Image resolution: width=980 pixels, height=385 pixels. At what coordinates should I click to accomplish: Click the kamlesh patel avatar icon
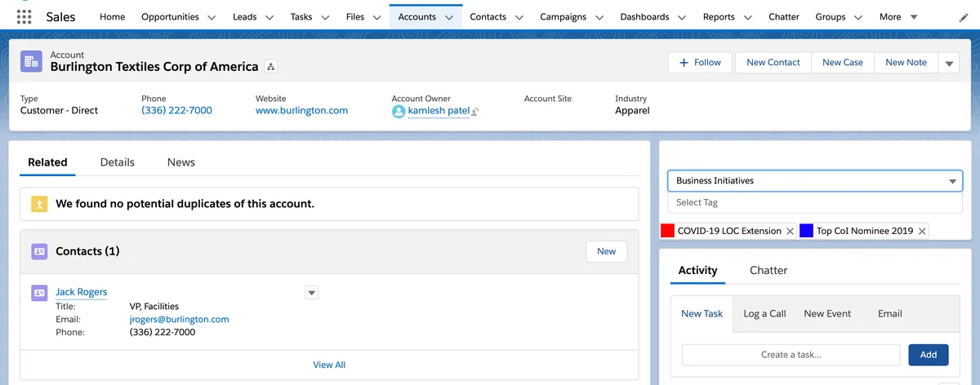coord(399,111)
